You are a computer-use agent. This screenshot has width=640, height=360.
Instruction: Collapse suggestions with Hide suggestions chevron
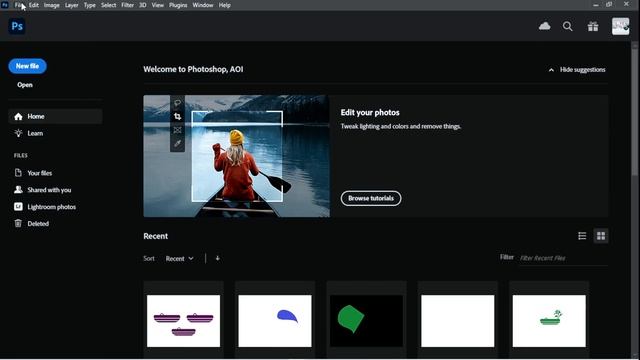pyautogui.click(x=551, y=70)
